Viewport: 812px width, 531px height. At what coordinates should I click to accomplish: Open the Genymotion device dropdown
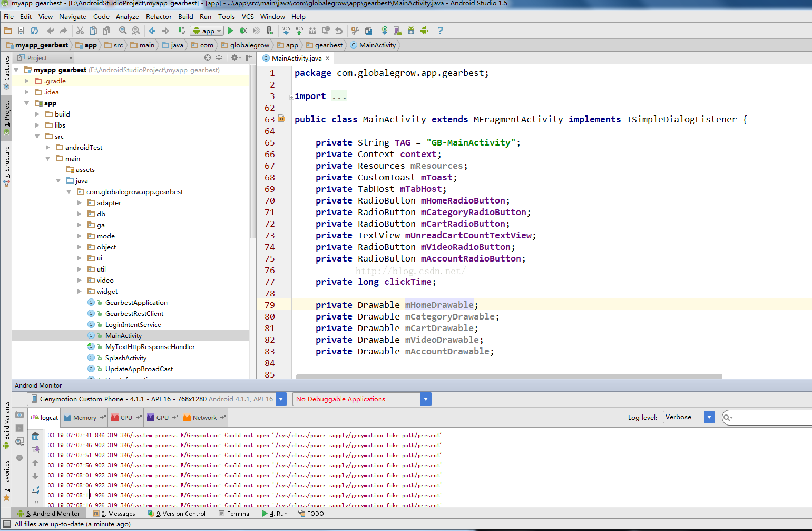(x=281, y=399)
